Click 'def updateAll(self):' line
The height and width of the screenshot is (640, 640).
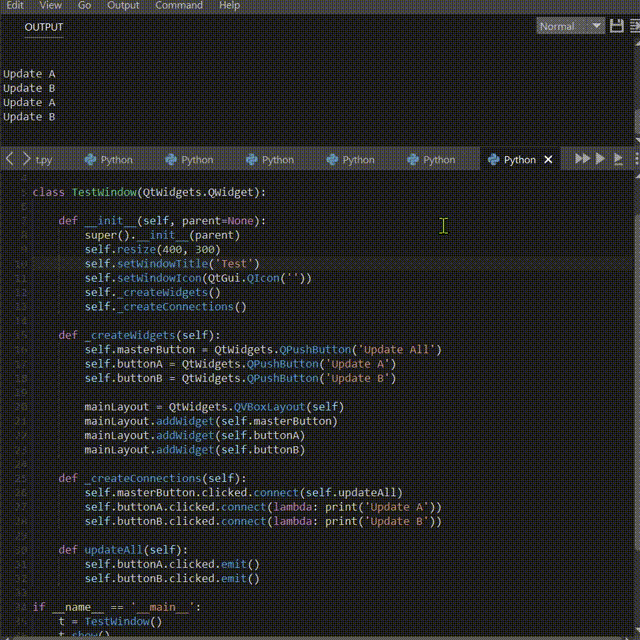click(123, 550)
